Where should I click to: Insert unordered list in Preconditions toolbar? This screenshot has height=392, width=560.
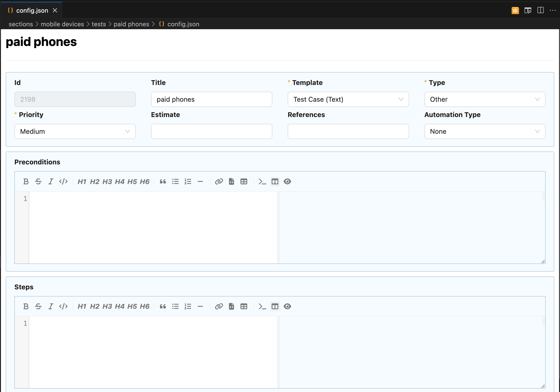click(175, 181)
